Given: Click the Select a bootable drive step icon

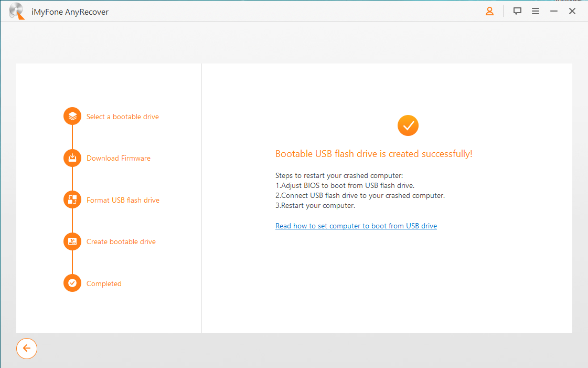Looking at the screenshot, I should (x=72, y=116).
